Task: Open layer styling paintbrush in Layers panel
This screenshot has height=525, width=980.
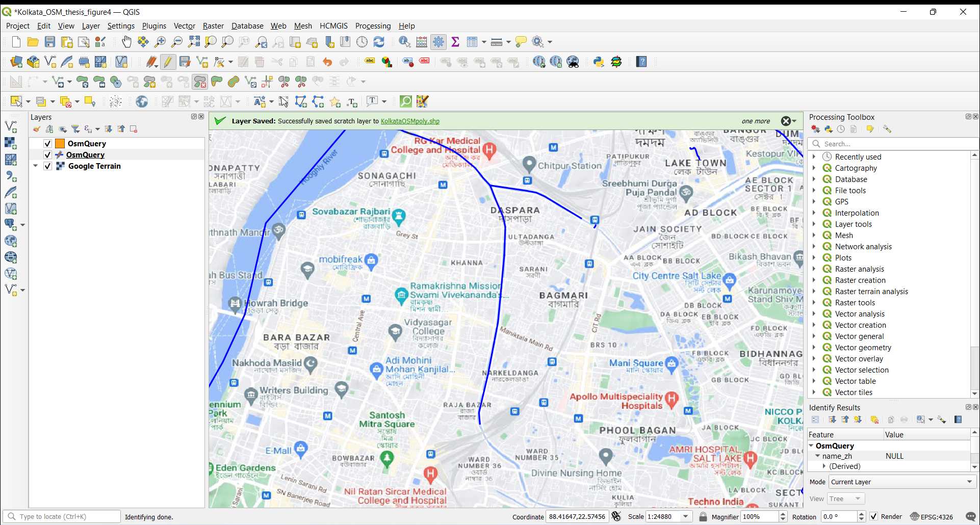Action: pos(37,129)
